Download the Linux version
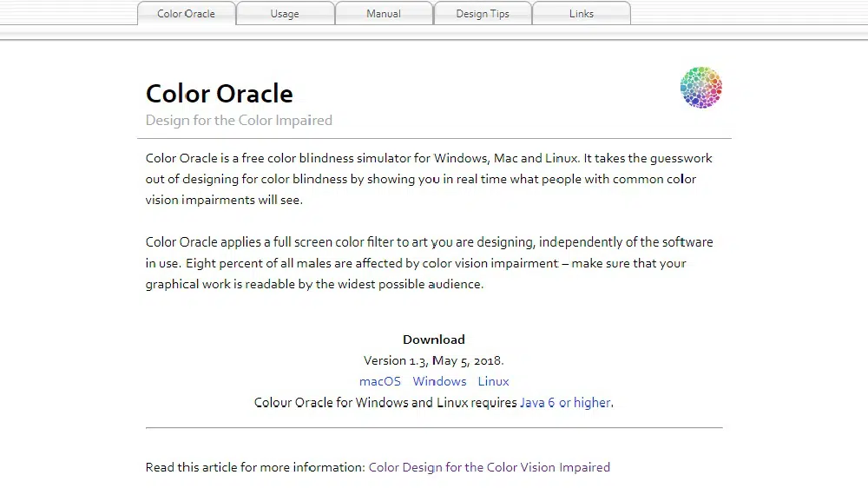The width and height of the screenshot is (868, 488). click(x=493, y=381)
